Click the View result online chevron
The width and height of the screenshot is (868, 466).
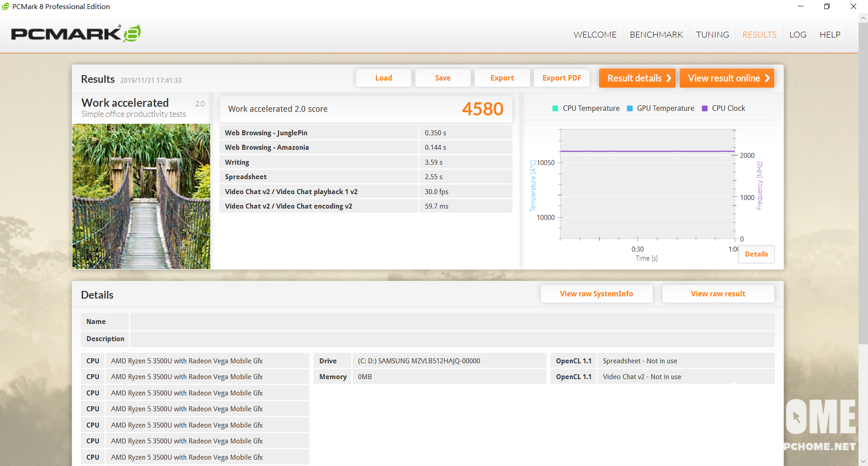click(x=767, y=78)
